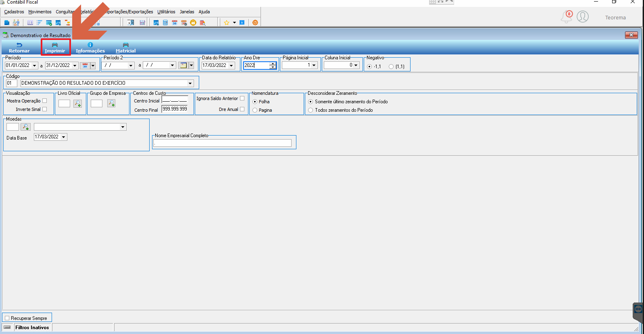Expand the Data Base date dropdown
This screenshot has width=644, height=334.
point(63,137)
